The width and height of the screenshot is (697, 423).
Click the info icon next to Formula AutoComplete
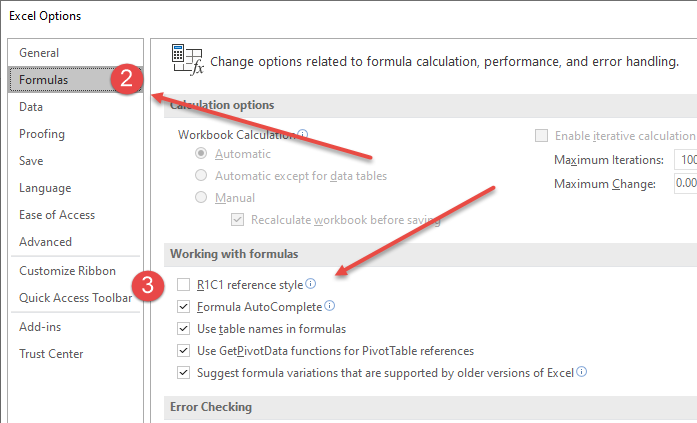(329, 306)
